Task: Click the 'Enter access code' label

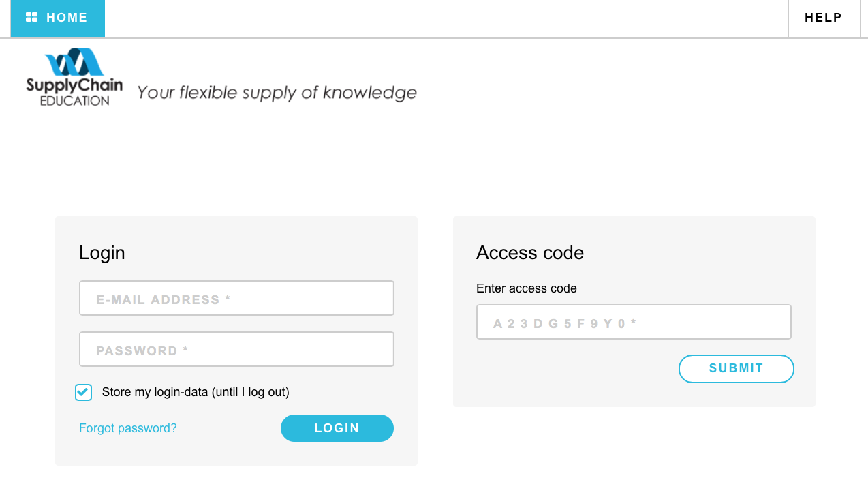Action: [527, 288]
